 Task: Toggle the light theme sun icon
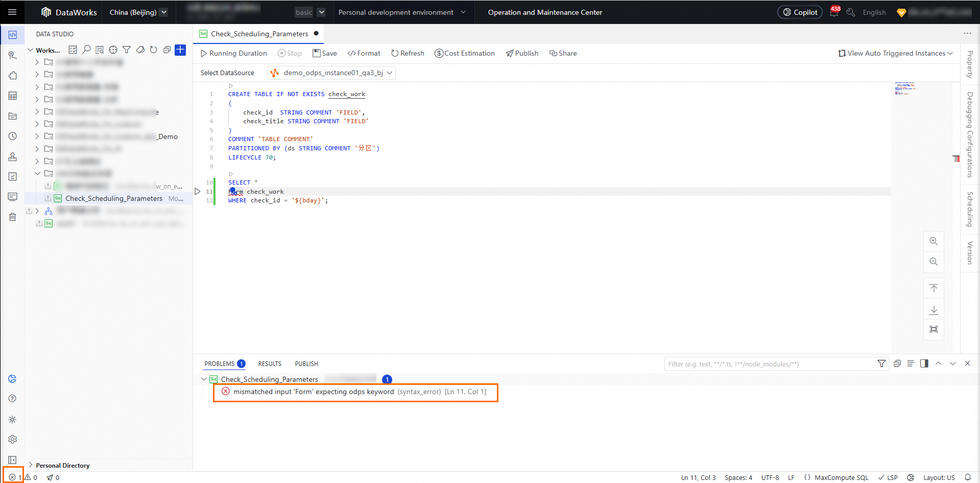(13, 420)
